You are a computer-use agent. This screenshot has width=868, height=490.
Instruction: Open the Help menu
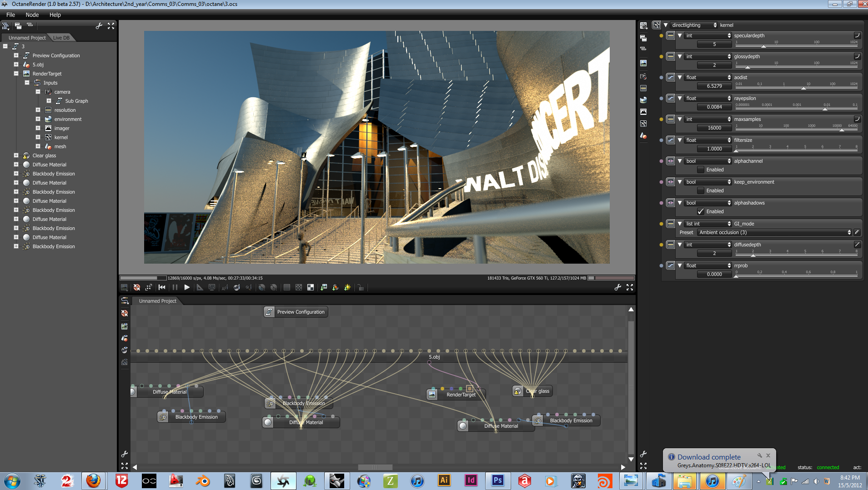tap(55, 15)
